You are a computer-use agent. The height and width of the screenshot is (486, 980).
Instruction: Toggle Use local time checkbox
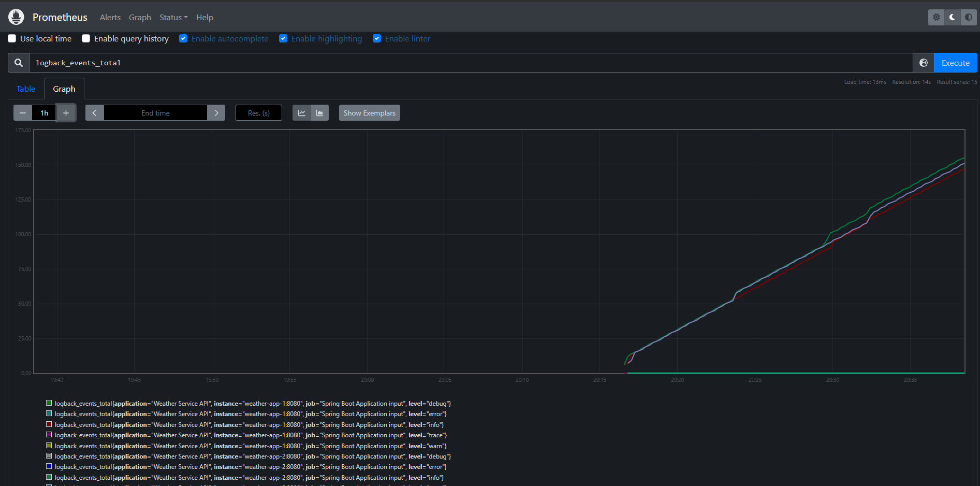pyautogui.click(x=12, y=38)
